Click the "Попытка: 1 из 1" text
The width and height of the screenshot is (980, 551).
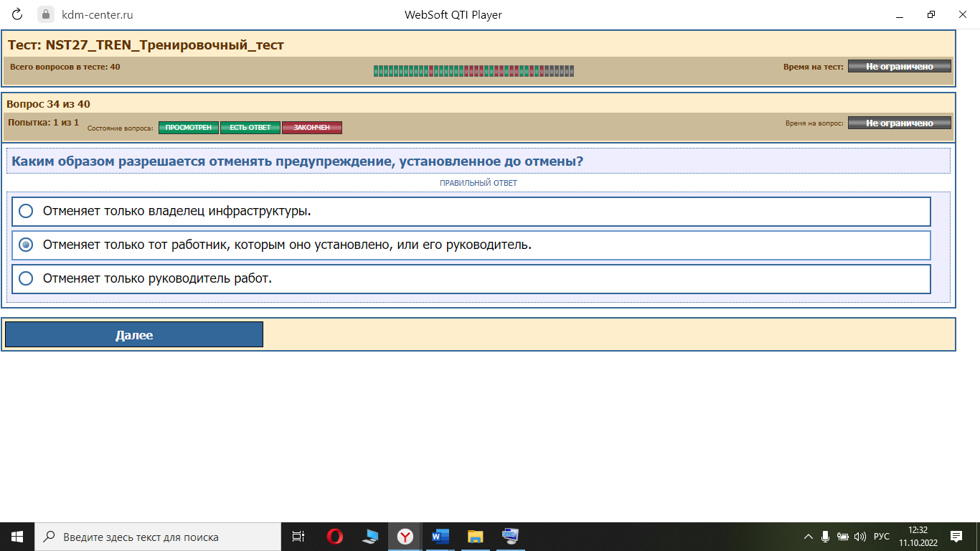click(43, 123)
